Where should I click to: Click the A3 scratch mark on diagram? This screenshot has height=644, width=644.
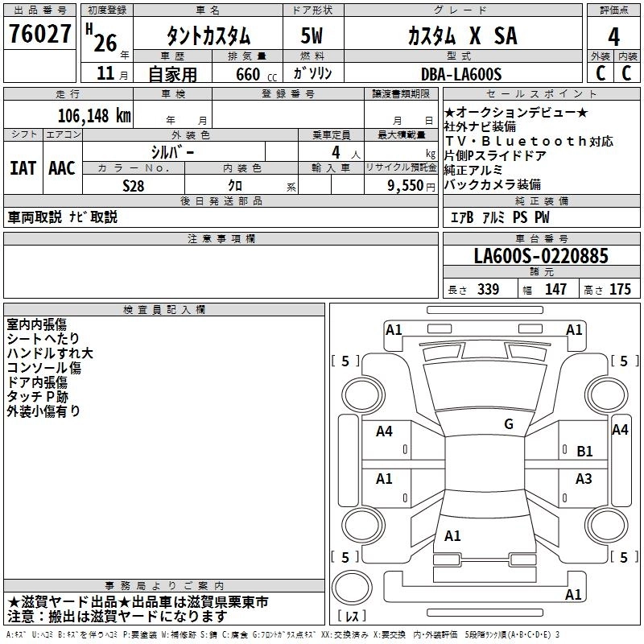584,478
